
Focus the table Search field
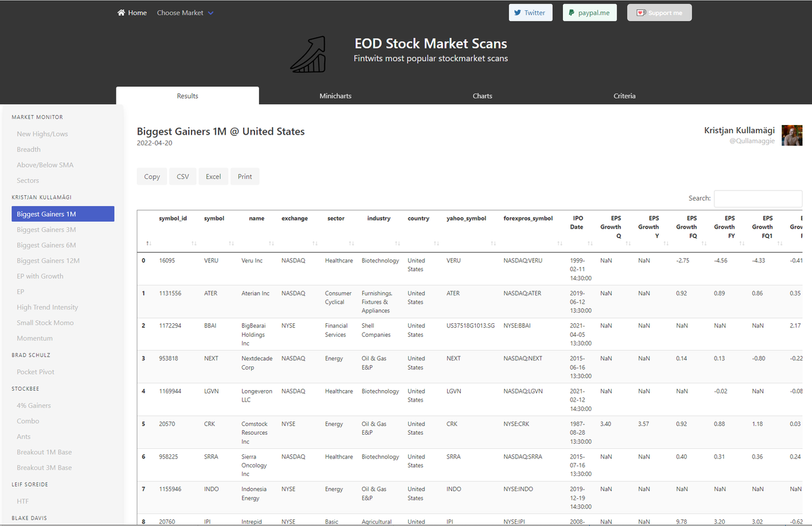coord(758,198)
